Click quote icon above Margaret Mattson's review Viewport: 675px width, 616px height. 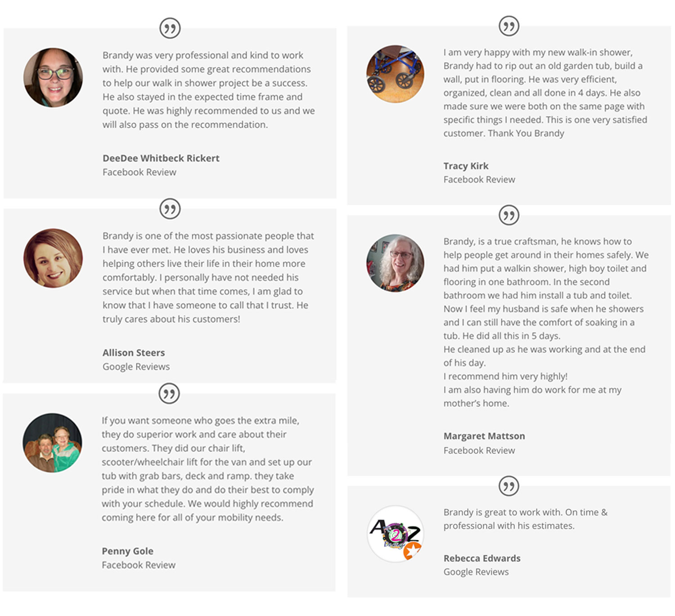509,215
